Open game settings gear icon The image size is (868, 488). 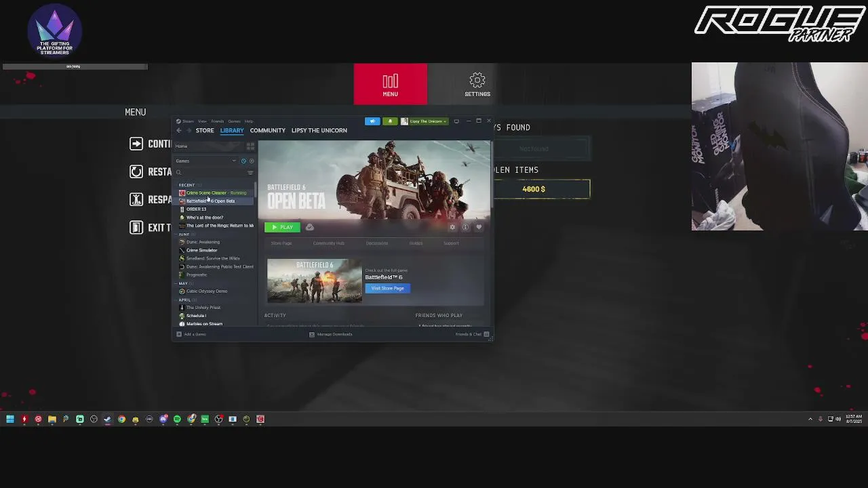pos(452,227)
